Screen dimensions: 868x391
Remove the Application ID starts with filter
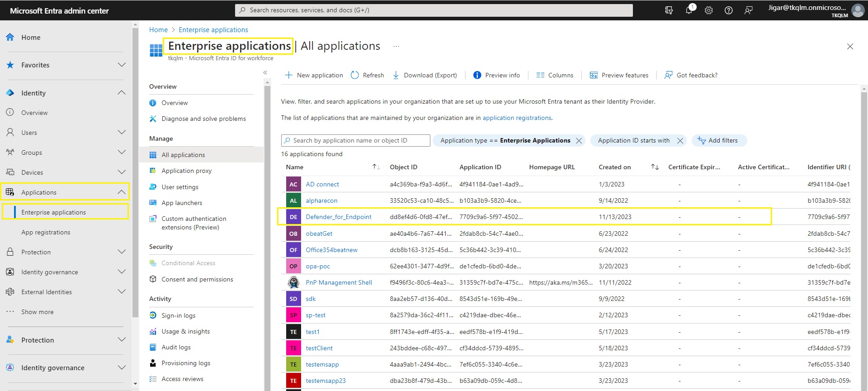coord(680,141)
